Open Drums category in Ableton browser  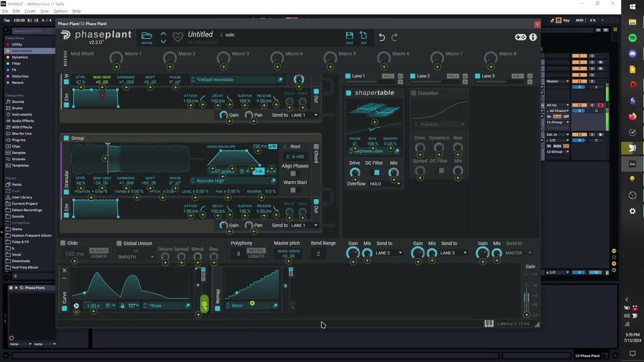[x=17, y=108]
